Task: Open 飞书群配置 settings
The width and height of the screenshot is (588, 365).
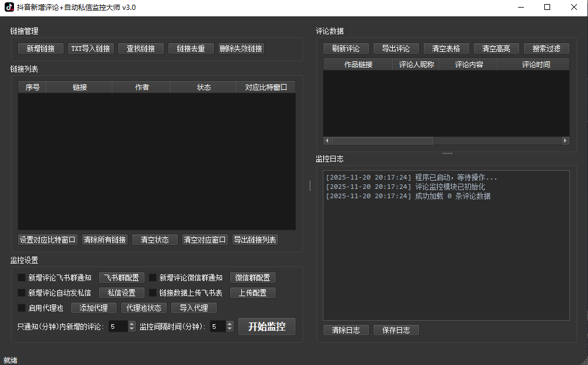Action: (x=122, y=278)
